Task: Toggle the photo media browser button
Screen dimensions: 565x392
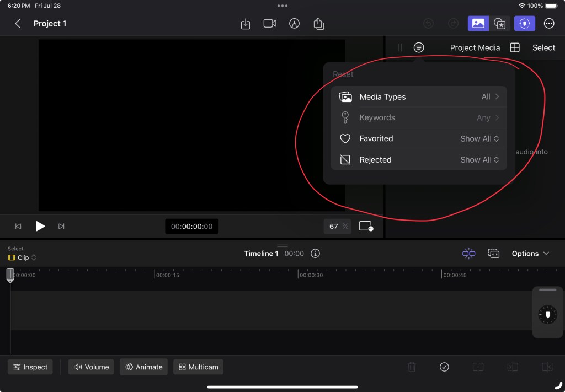Action: (x=478, y=23)
